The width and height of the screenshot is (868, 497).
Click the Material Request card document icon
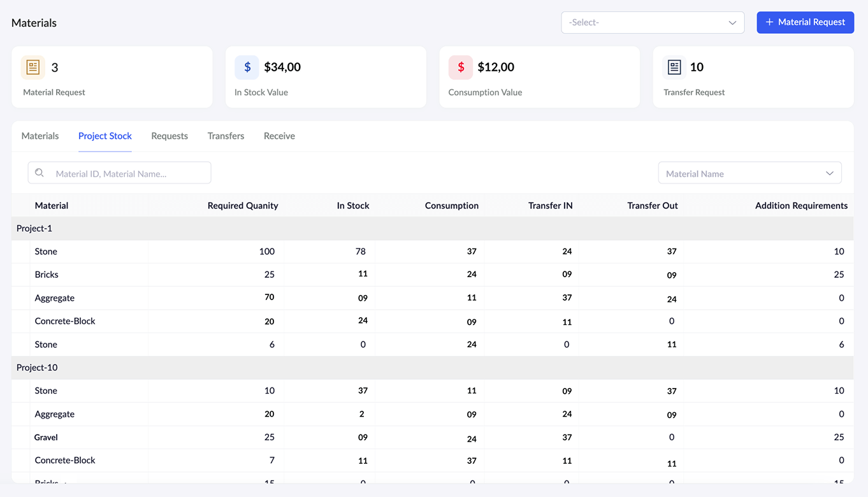click(x=33, y=67)
